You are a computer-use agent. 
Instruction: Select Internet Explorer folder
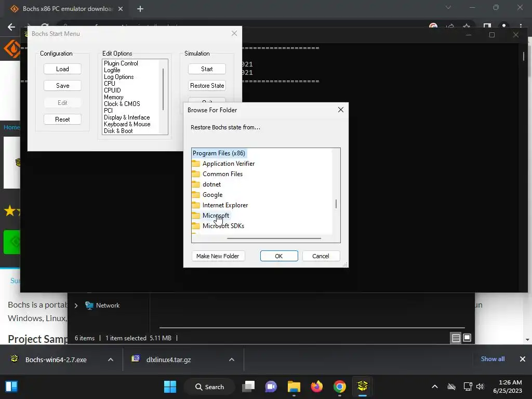[x=225, y=205]
